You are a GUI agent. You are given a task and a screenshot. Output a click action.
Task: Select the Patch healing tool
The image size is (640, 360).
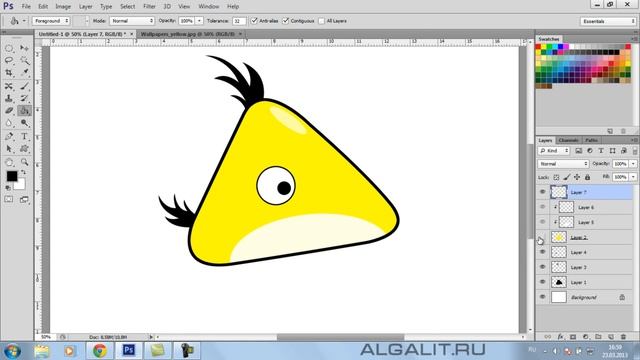[9, 86]
